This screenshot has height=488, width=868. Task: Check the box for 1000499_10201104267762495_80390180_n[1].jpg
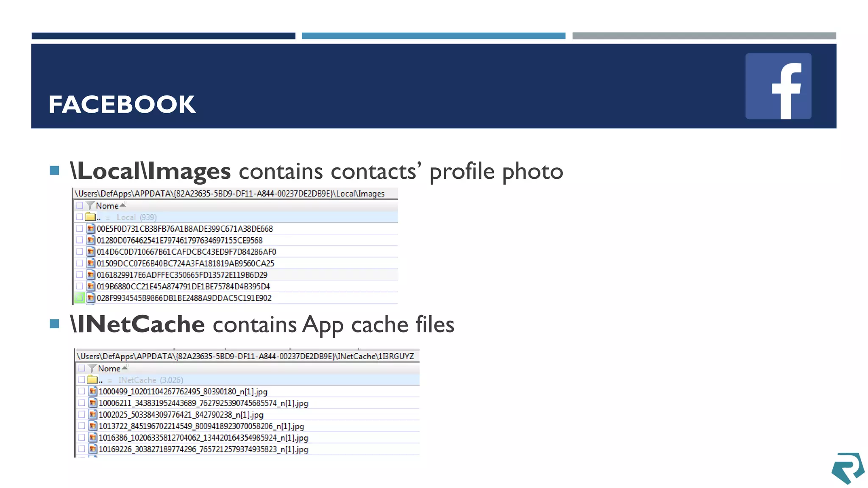pyautogui.click(x=82, y=391)
